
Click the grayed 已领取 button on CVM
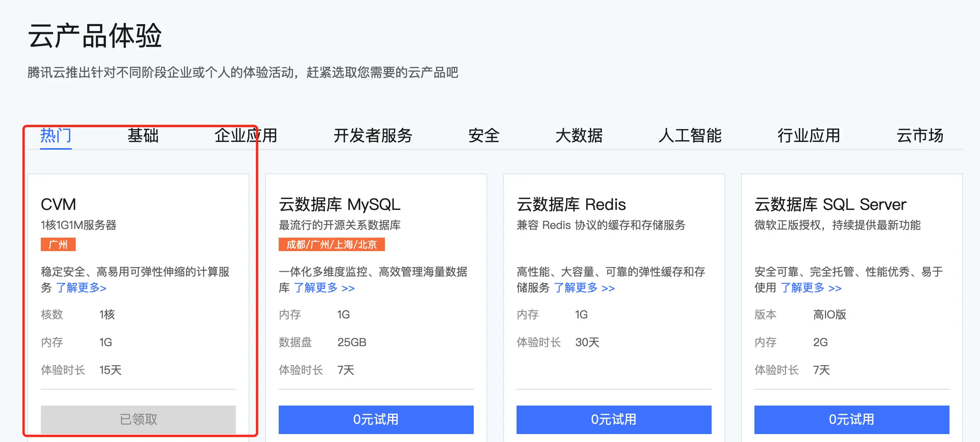click(138, 419)
